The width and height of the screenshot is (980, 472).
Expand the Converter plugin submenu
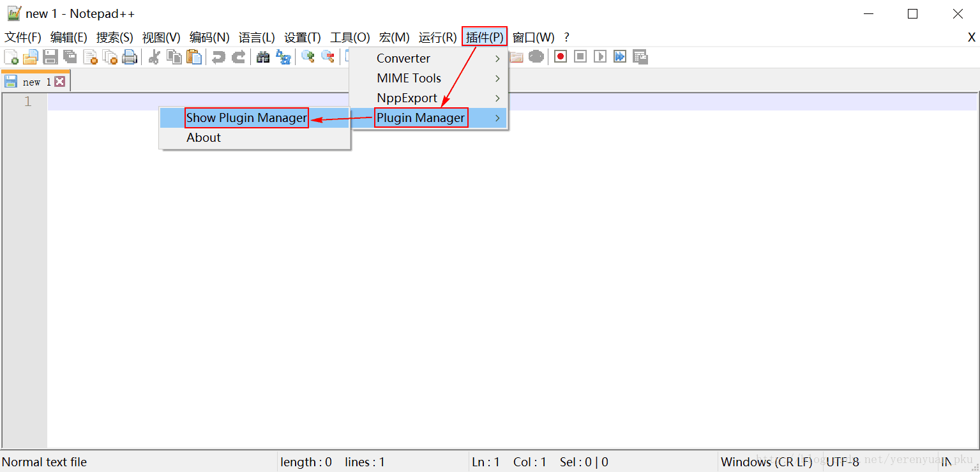tap(428, 58)
